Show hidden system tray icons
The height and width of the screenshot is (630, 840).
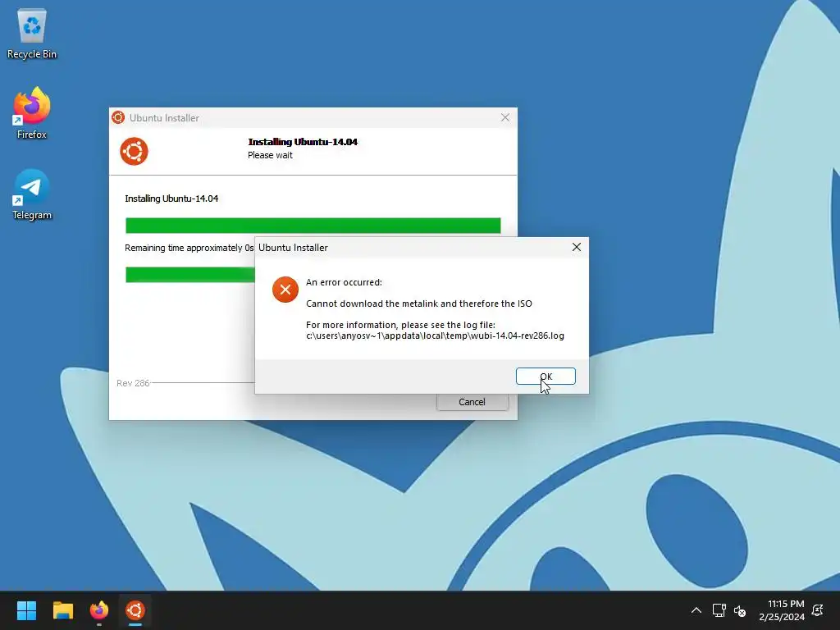[696, 610]
